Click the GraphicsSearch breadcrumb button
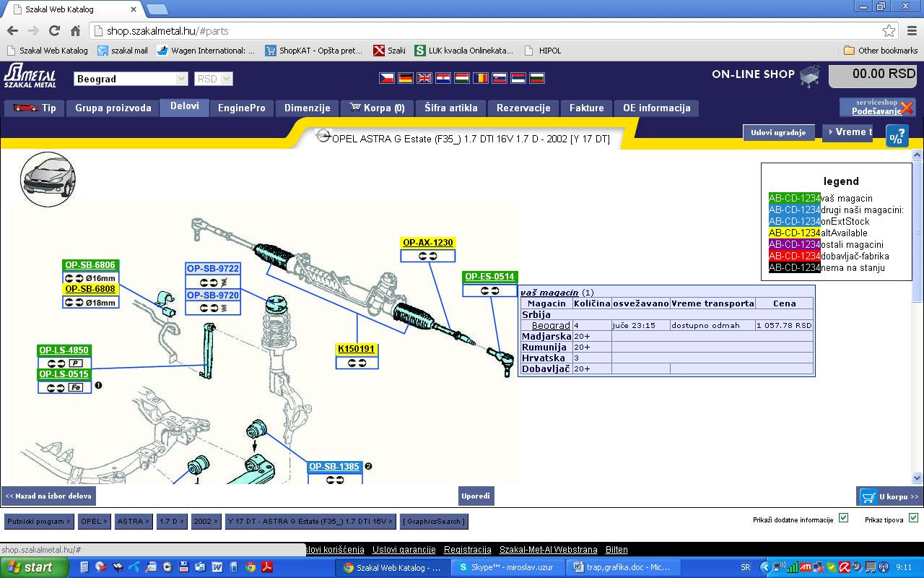 click(434, 521)
